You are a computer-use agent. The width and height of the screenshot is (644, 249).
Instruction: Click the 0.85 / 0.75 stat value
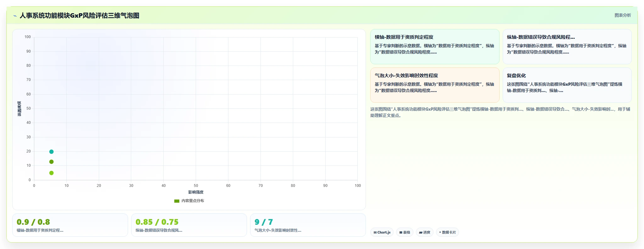[x=157, y=222]
